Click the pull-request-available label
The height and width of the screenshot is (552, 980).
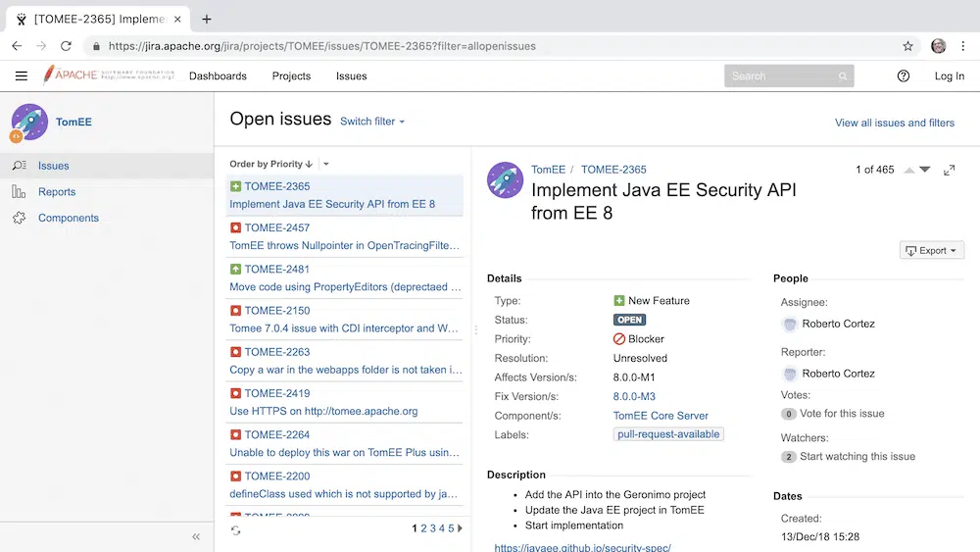668,434
